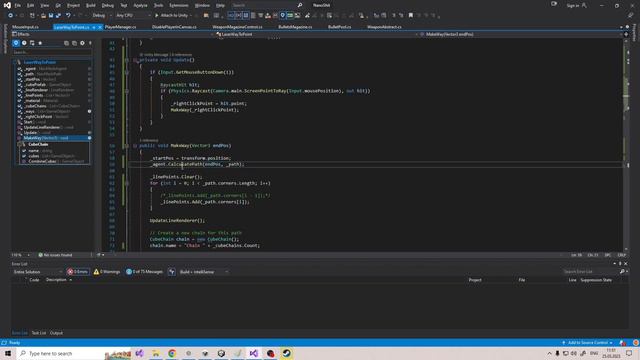Toggle the Messages filter in Error List
The image size is (640, 360).
point(144,272)
